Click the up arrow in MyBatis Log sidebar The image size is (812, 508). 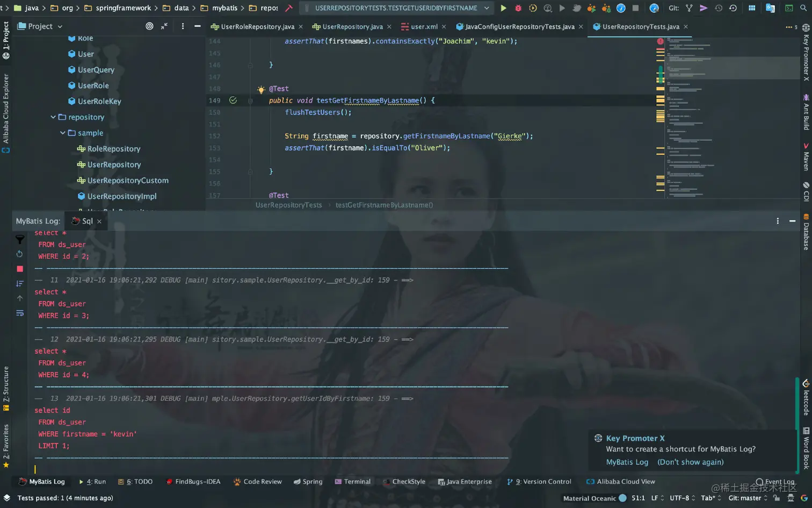(20, 298)
